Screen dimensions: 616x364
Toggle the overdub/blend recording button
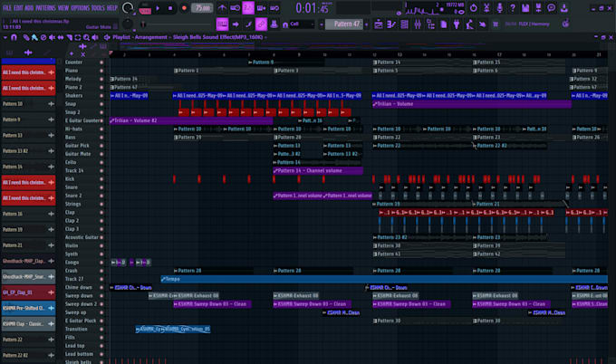pos(261,8)
